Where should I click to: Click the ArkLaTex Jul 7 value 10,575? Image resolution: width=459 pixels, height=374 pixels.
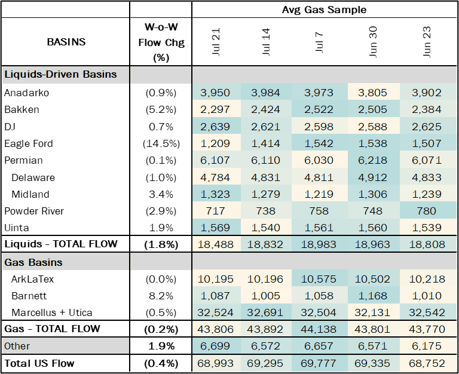[x=319, y=279]
